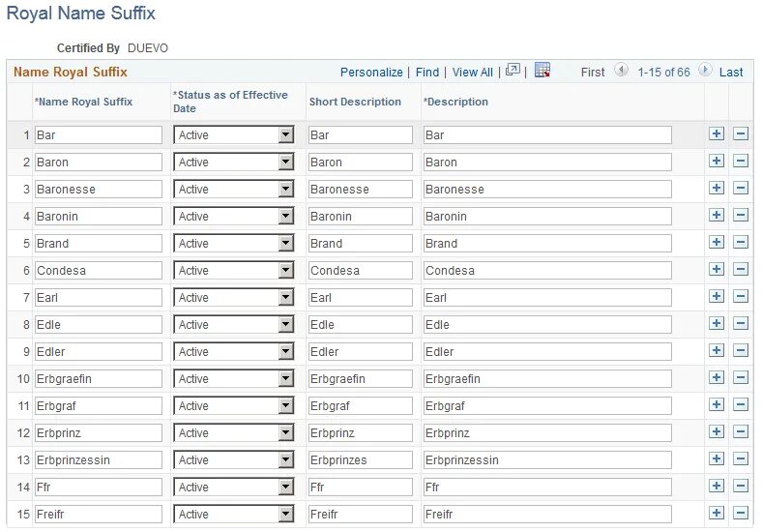The height and width of the screenshot is (532, 762).
Task: Delete the Baron row with minus icon
Action: (741, 162)
